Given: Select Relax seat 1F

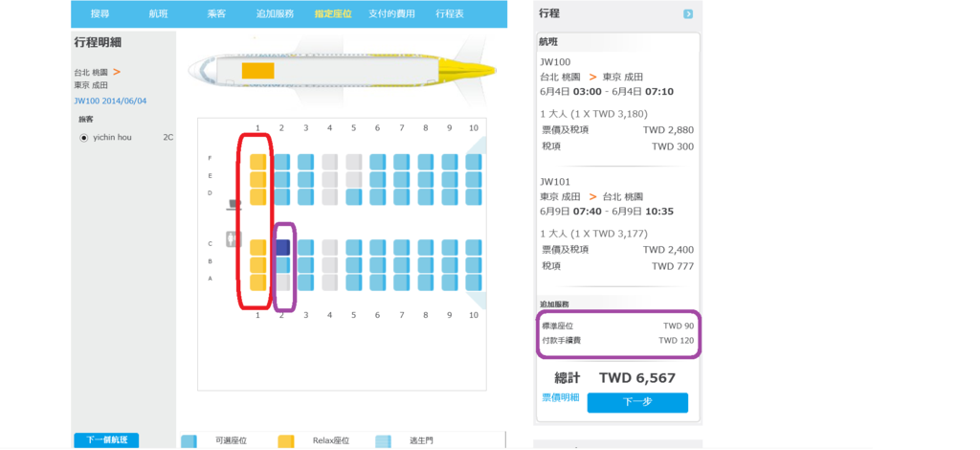Looking at the screenshot, I should coord(258,162).
